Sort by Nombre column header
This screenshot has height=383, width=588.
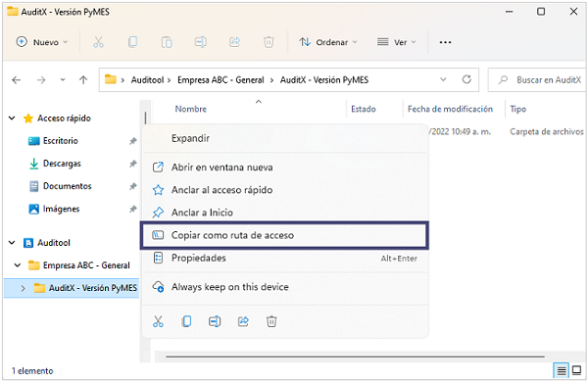[190, 109]
